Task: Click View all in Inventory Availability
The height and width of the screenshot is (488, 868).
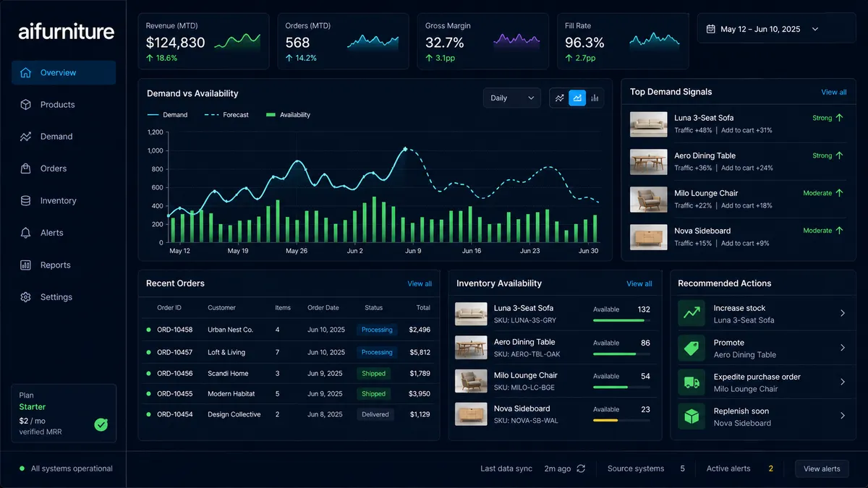Action: click(639, 283)
